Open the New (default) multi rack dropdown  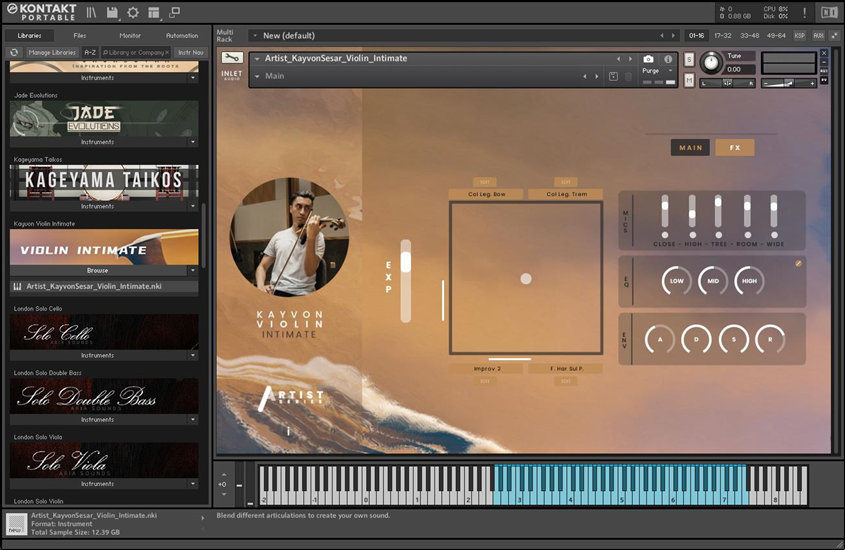(254, 35)
